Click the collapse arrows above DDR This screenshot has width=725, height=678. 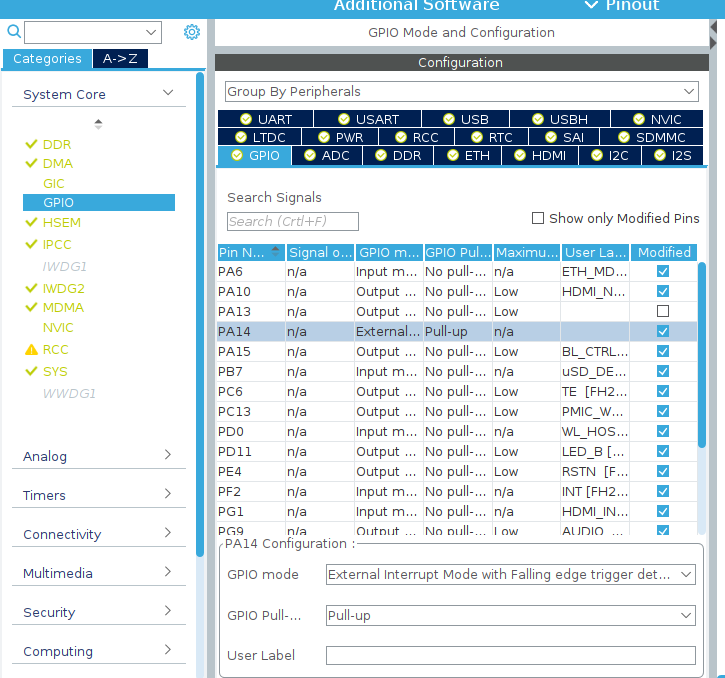click(x=98, y=124)
